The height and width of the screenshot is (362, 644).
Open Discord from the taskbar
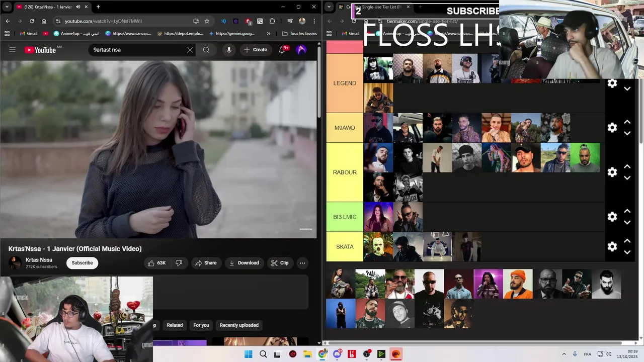pyautogui.click(x=337, y=354)
